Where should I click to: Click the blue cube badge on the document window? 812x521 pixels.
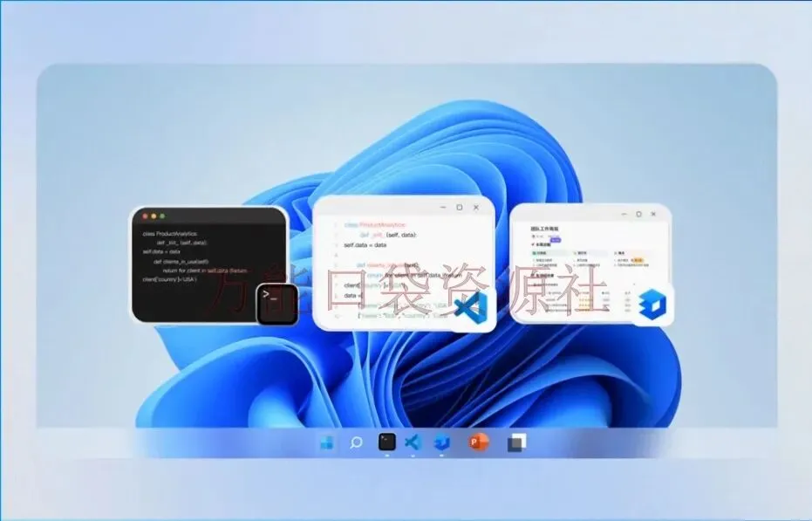[x=652, y=305]
